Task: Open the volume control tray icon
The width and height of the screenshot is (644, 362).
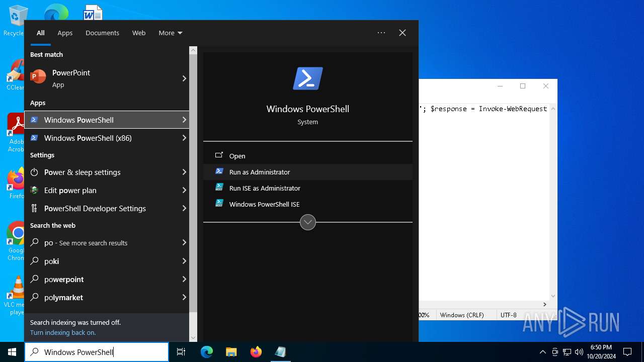Action: point(579,352)
